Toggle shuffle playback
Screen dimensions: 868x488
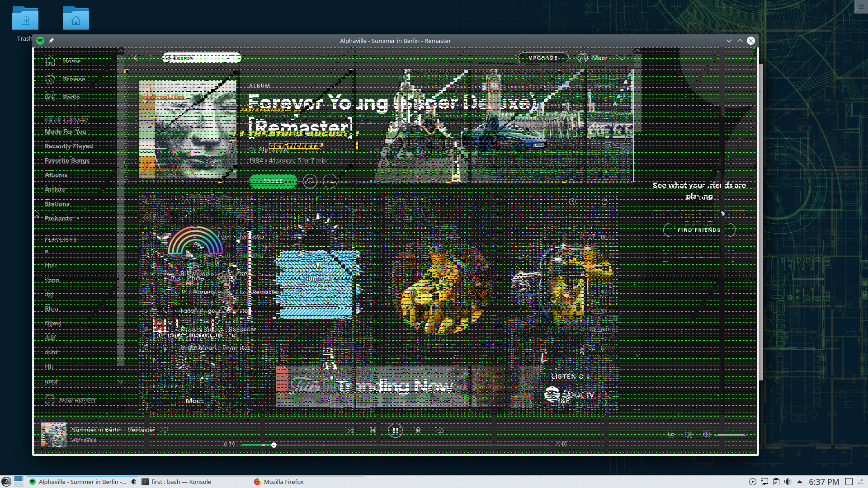350,431
